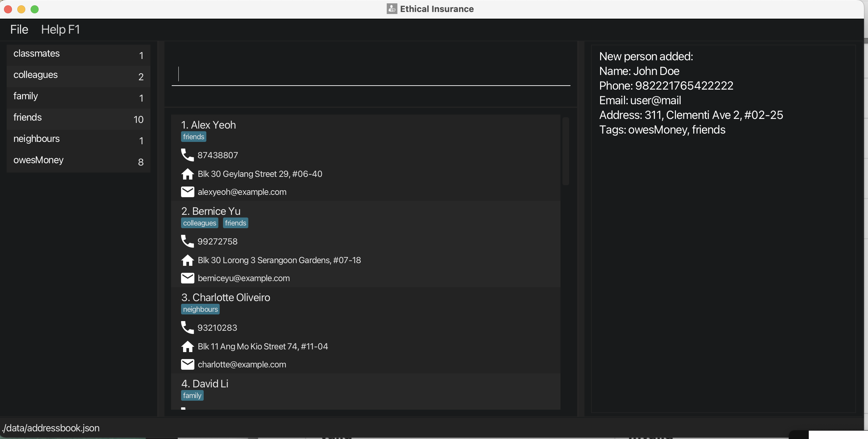The width and height of the screenshot is (868, 439).
Task: Select the family tag in the sidebar
Action: click(25, 96)
